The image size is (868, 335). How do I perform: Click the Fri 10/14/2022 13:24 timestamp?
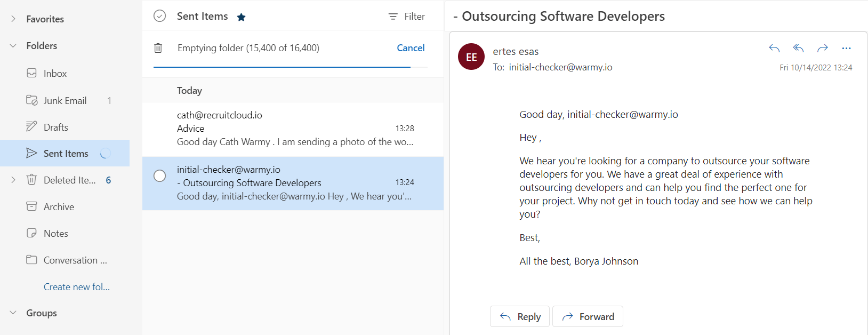pyautogui.click(x=816, y=68)
